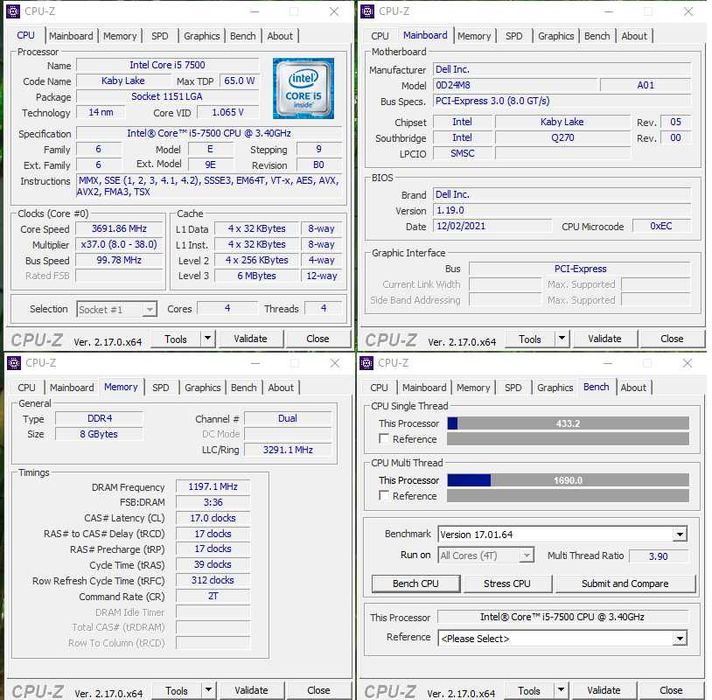Tick Reference checkbox under CPU Single Thread
Image resolution: width=712 pixels, height=700 pixels.
pyautogui.click(x=384, y=439)
